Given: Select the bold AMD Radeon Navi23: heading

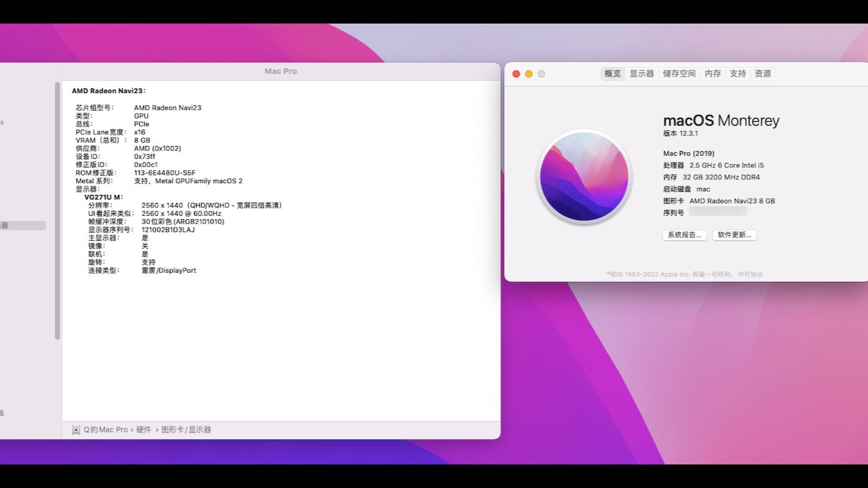Looking at the screenshot, I should click(109, 91).
